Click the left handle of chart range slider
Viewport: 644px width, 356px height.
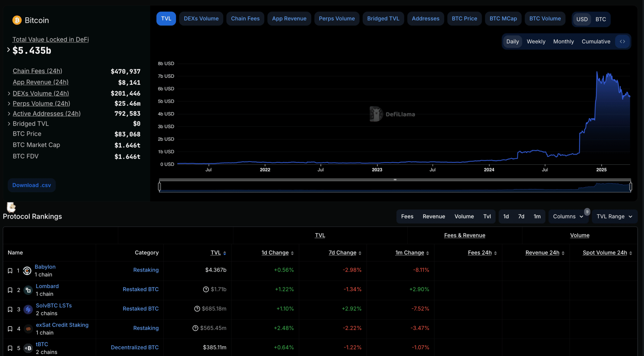(x=159, y=187)
